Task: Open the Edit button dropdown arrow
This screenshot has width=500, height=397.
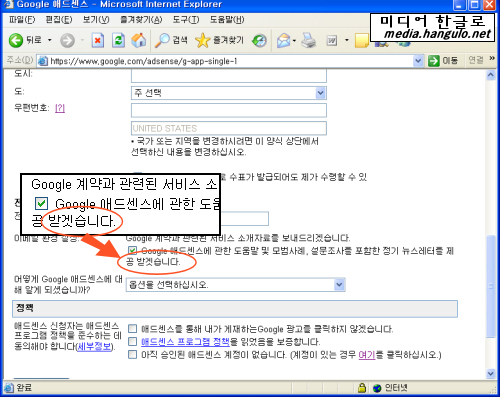Action: 347,41
